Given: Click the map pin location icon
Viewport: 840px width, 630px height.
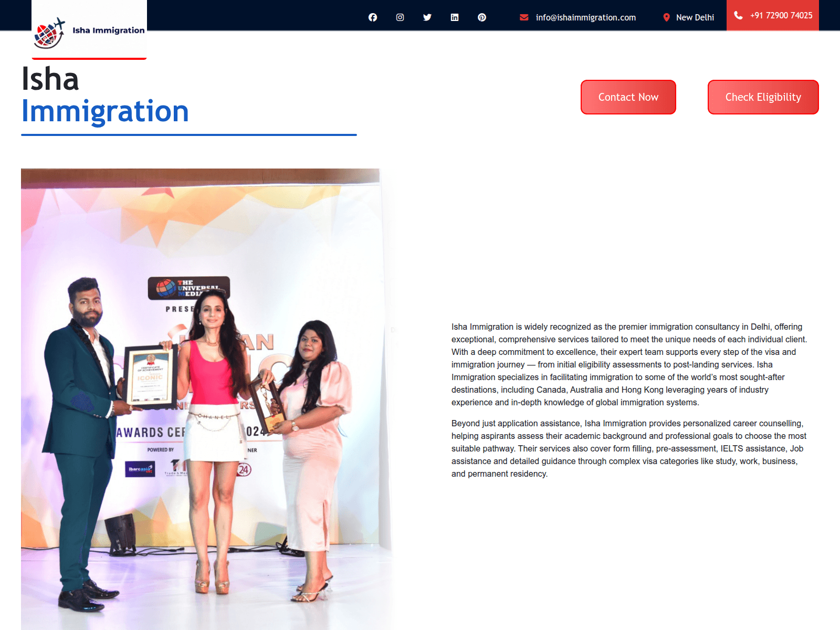Looking at the screenshot, I should click(666, 17).
